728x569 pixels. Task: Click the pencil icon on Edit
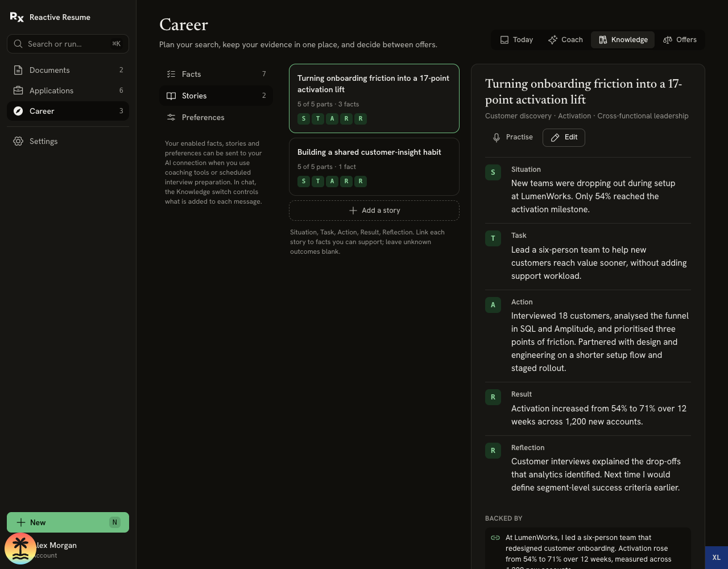(556, 137)
